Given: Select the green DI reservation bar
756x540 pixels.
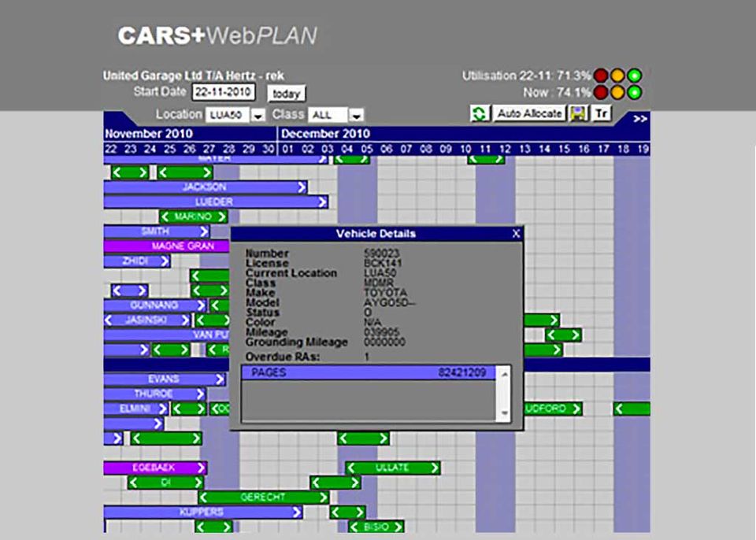Looking at the screenshot, I should click(166, 482).
